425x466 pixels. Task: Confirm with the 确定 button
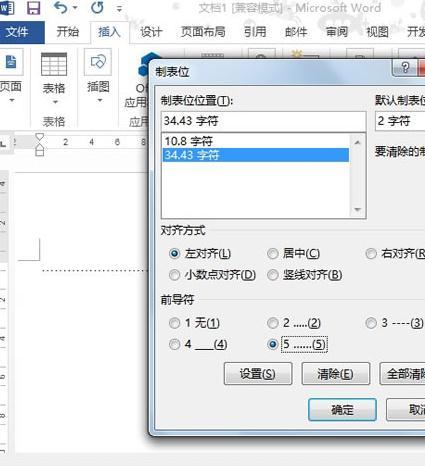pos(342,410)
